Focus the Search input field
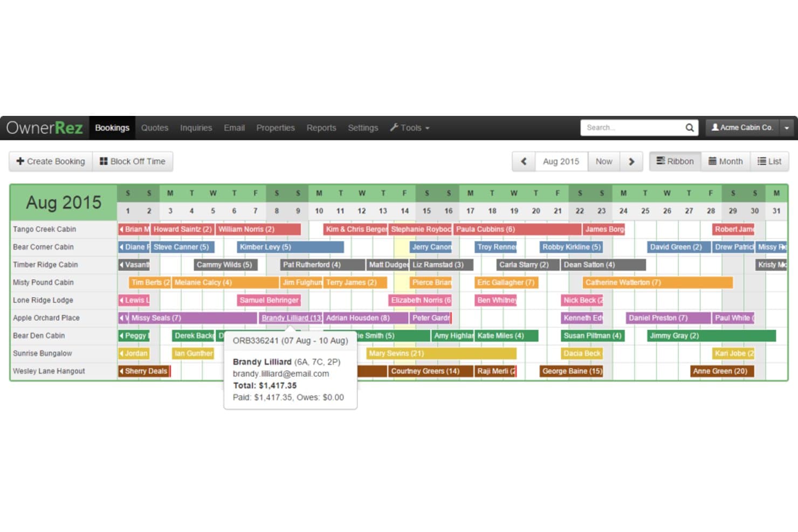This screenshot has height=532, width=798. [632, 128]
